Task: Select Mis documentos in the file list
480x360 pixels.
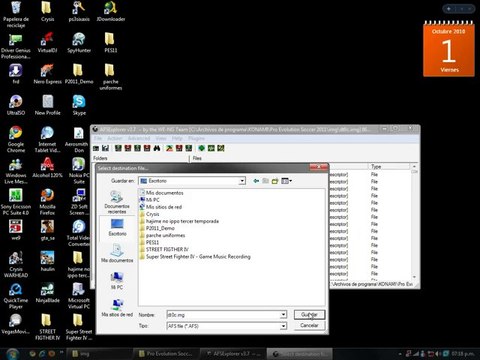Action: pos(161,193)
